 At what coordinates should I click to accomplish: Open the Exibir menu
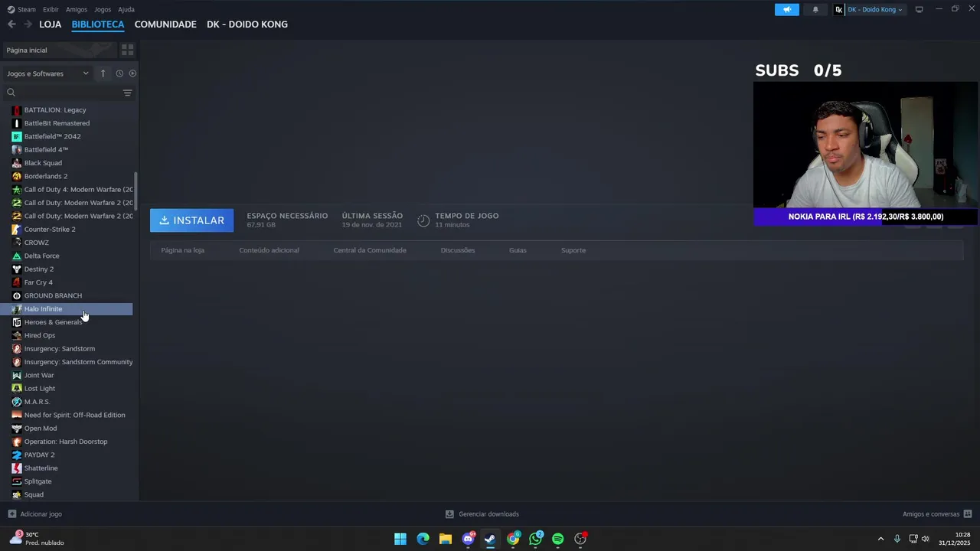click(51, 9)
